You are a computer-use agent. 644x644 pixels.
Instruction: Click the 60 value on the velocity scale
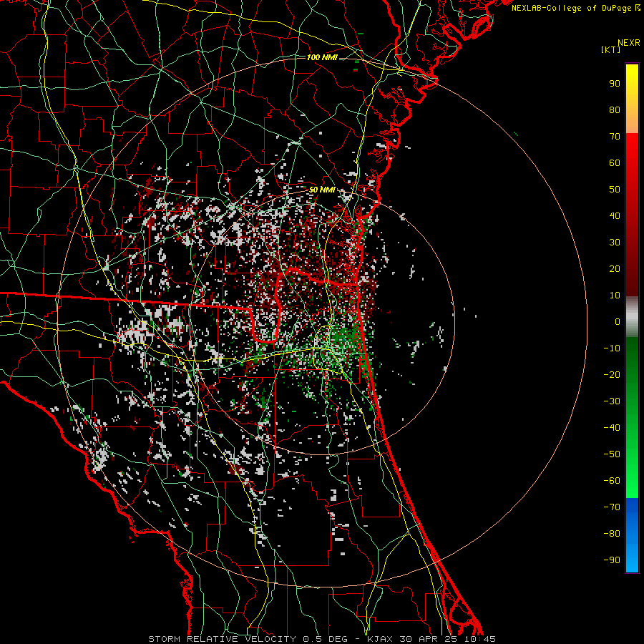(615, 163)
